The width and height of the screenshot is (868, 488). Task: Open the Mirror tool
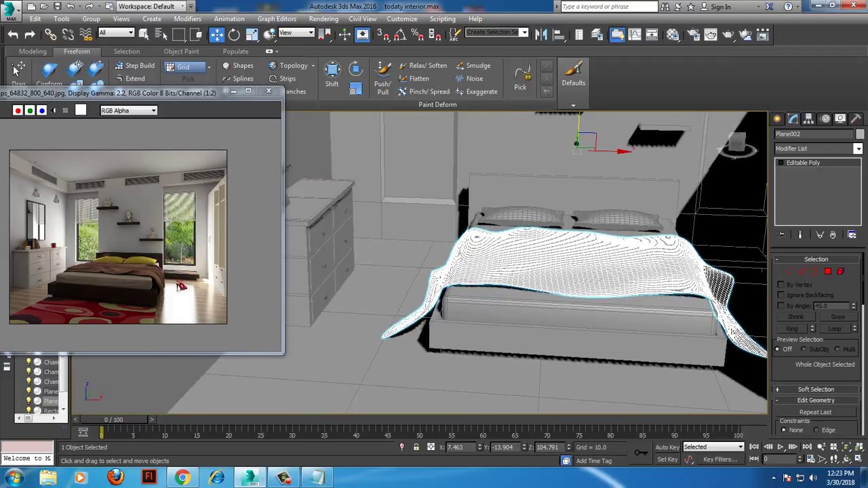(541, 35)
